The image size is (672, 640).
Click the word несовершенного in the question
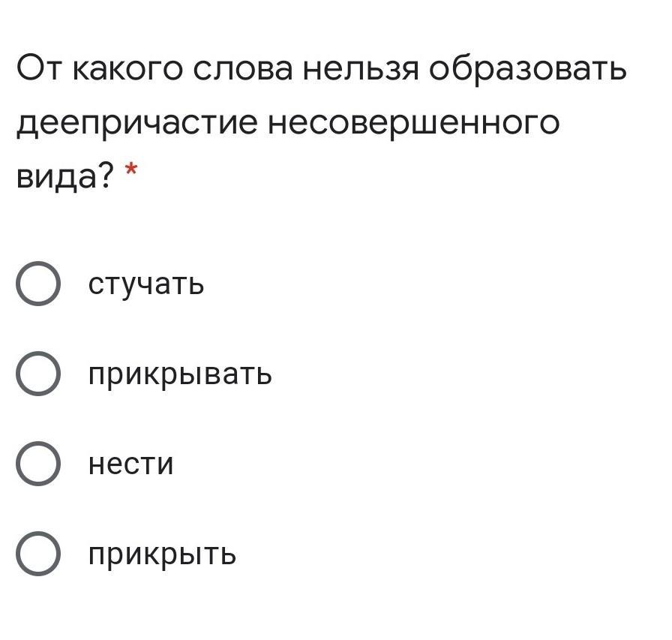(x=413, y=122)
